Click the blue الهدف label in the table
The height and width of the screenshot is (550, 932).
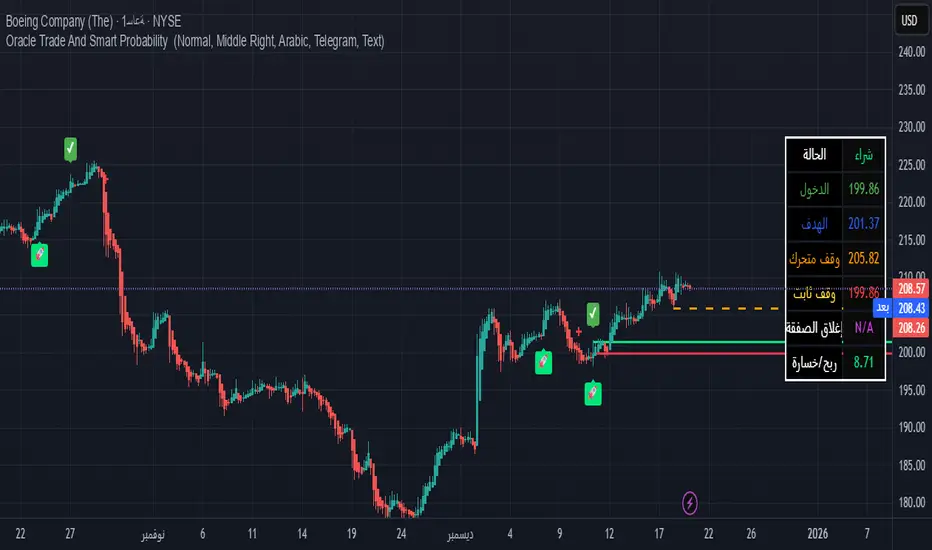point(814,224)
